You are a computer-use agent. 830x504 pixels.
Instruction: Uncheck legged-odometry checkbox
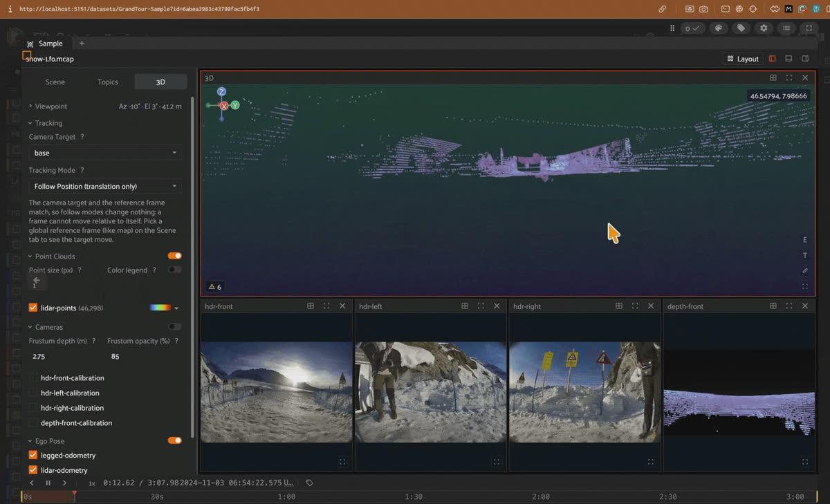coord(33,455)
